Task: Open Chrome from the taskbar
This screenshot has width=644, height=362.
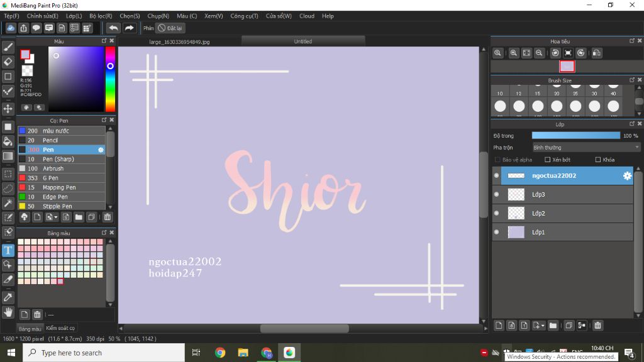Action: tap(220, 353)
